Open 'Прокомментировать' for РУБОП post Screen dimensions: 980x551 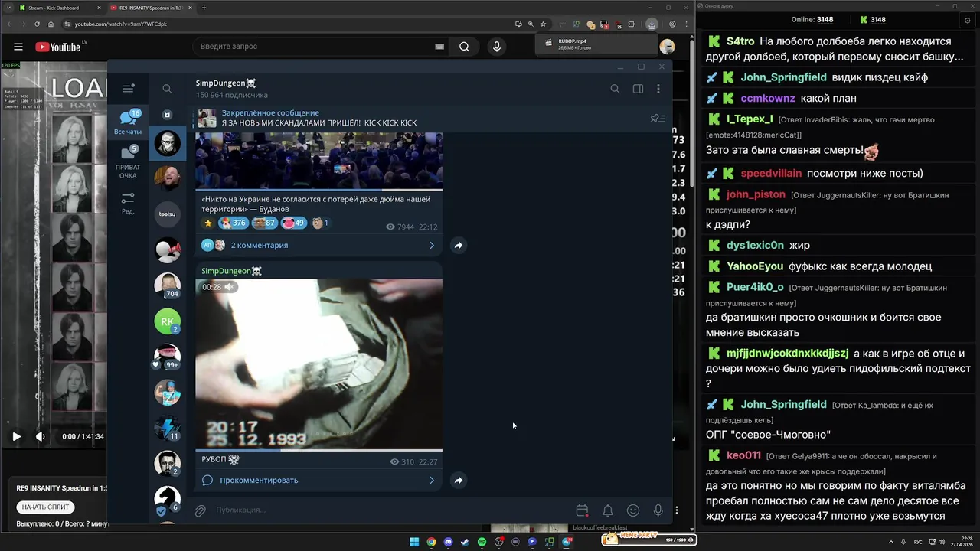pyautogui.click(x=318, y=480)
